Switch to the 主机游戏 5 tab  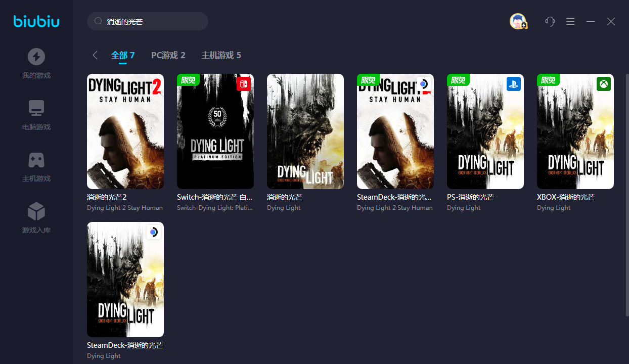pos(221,55)
